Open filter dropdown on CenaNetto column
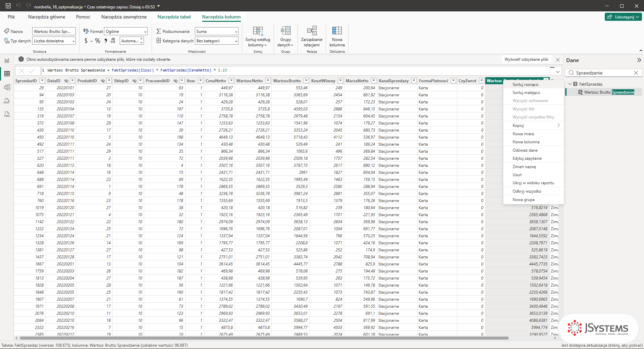 pos(231,81)
